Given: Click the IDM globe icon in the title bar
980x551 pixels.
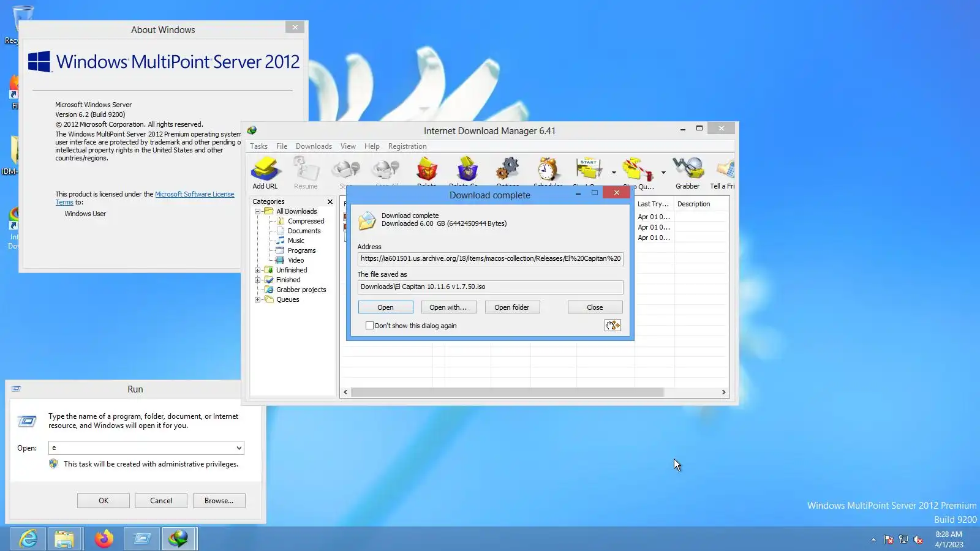Looking at the screenshot, I should tap(252, 130).
